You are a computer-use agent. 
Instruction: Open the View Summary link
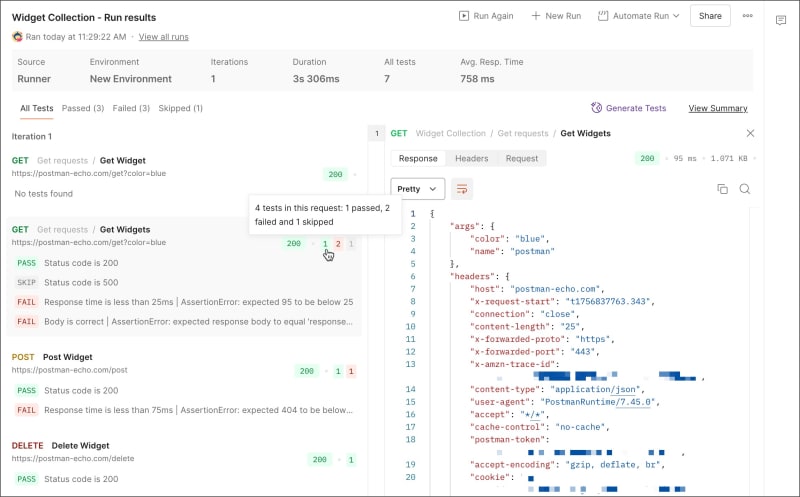tap(717, 108)
